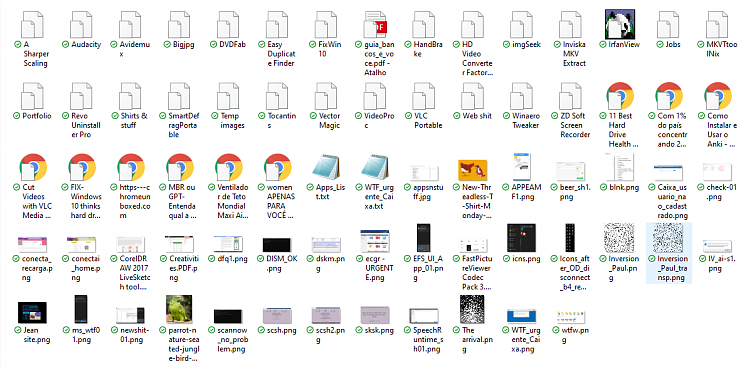Select the HandBrake folder icon
Image resolution: width=750 pixels, height=369 pixels.
[424, 24]
